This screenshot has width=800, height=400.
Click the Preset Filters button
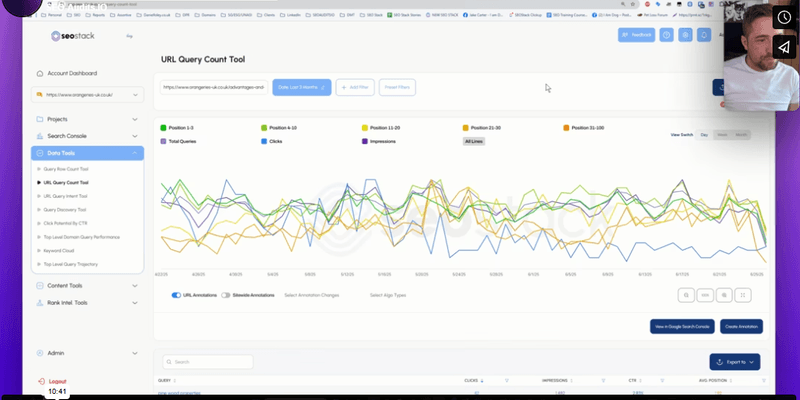pos(397,87)
